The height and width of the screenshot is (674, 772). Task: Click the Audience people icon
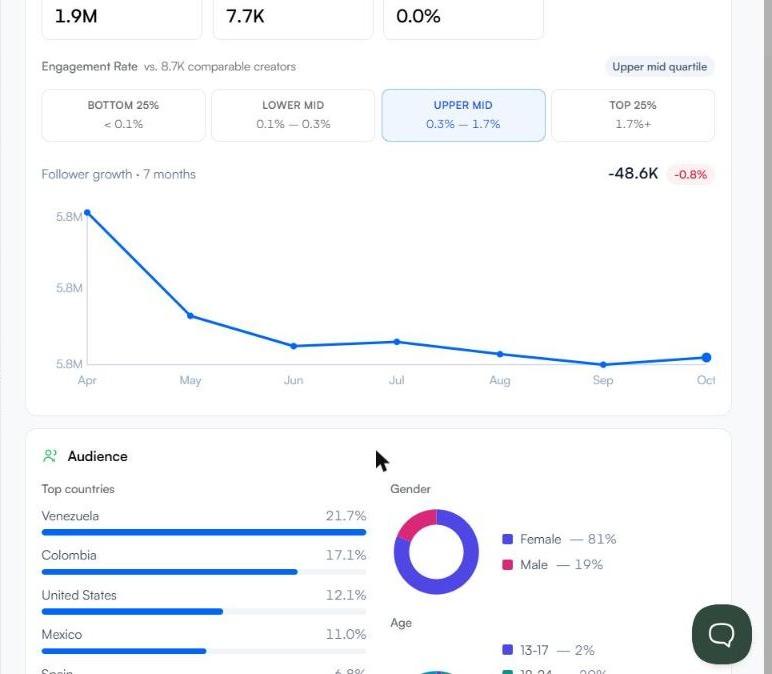point(50,456)
